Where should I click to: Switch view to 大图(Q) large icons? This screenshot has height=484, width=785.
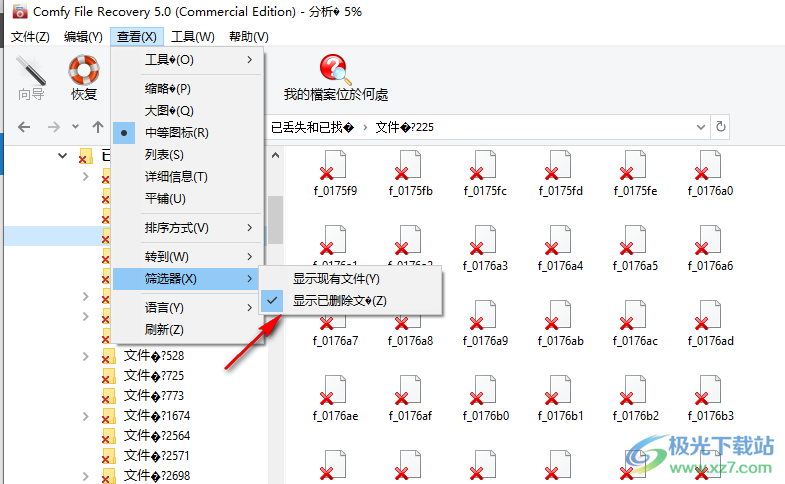point(188,111)
